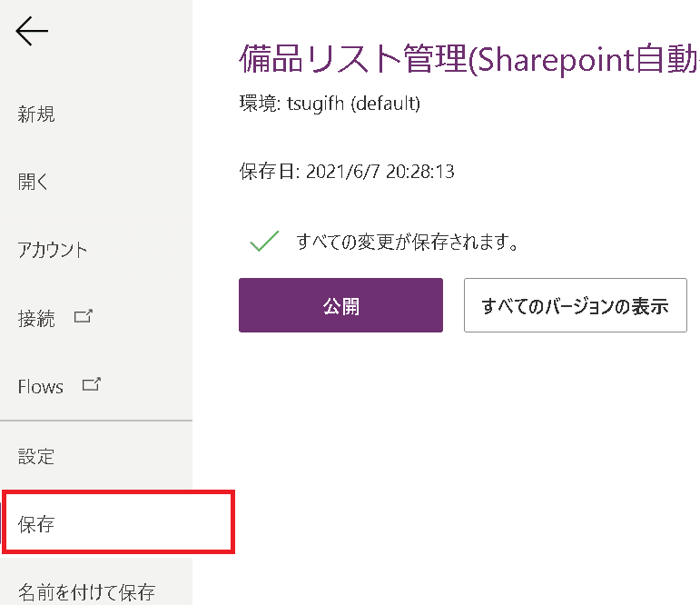Screen dimensions: 700x605
Task: Click the green checkmark icon
Action: tap(263, 242)
